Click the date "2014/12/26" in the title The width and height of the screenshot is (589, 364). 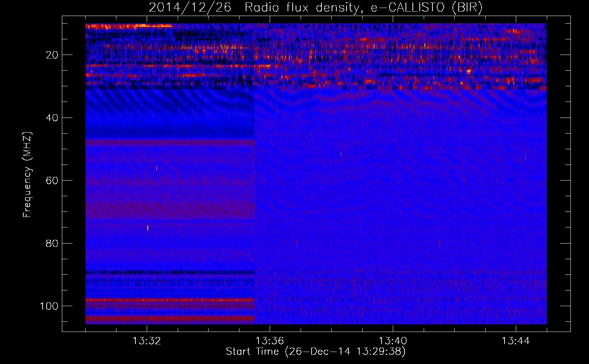click(190, 8)
